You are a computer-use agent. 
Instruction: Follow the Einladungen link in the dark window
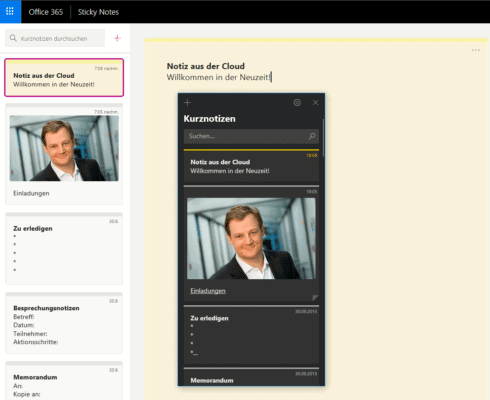pyautogui.click(x=208, y=291)
